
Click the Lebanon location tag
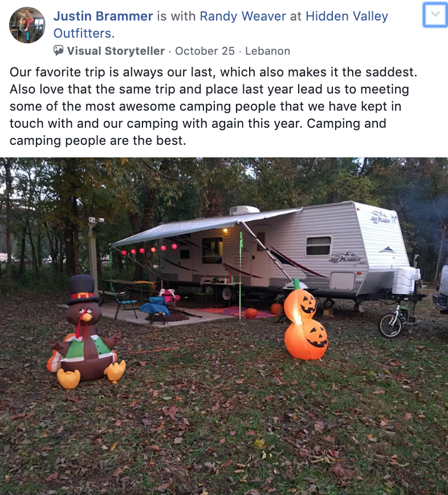click(x=267, y=51)
